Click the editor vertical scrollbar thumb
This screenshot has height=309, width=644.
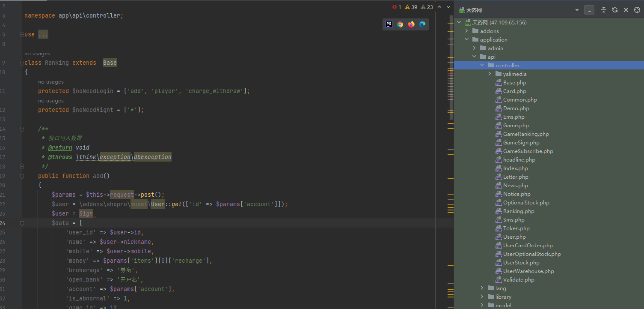[x=451, y=67]
